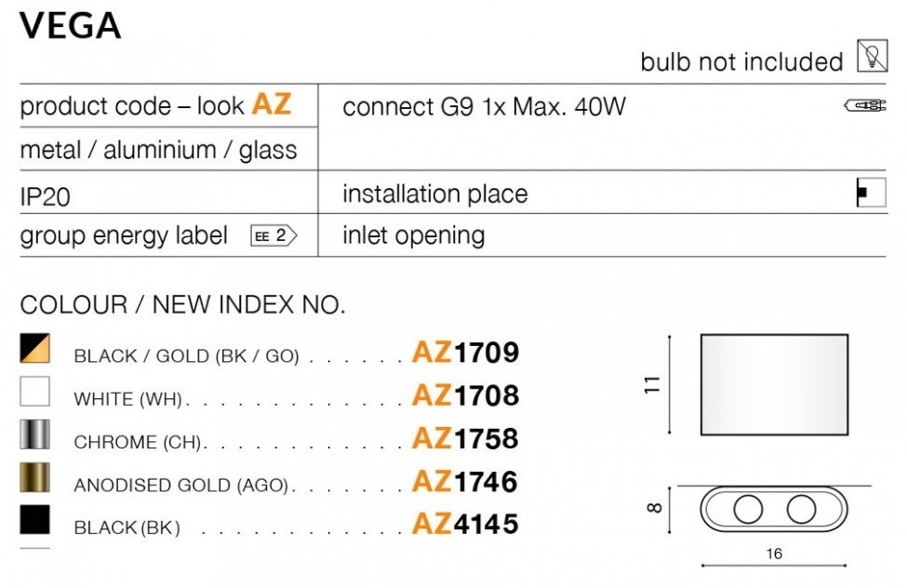Select the chrome colour swatch
This screenshot has height=588, width=907.
[35, 434]
